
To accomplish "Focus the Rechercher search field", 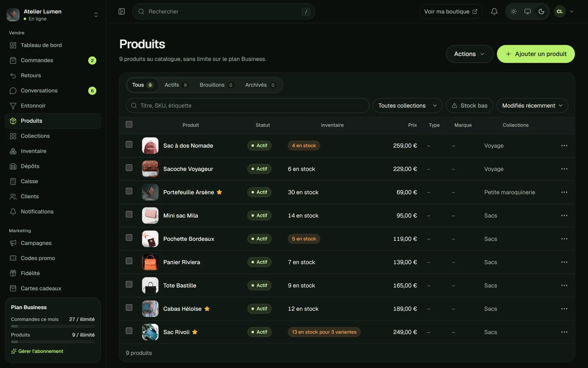I will point(223,11).
